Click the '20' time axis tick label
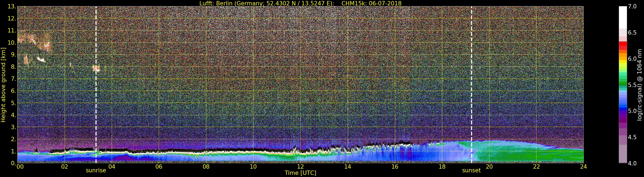This screenshot has width=644, height=177. tap(489, 166)
